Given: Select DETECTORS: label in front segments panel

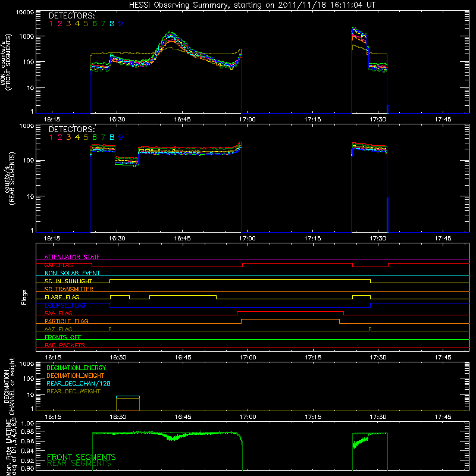Looking at the screenshot, I should tap(71, 15).
